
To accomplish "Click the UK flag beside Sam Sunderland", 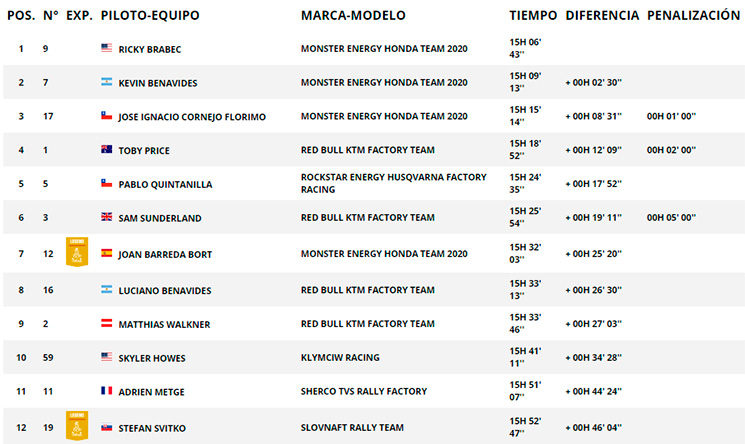I will point(106,217).
